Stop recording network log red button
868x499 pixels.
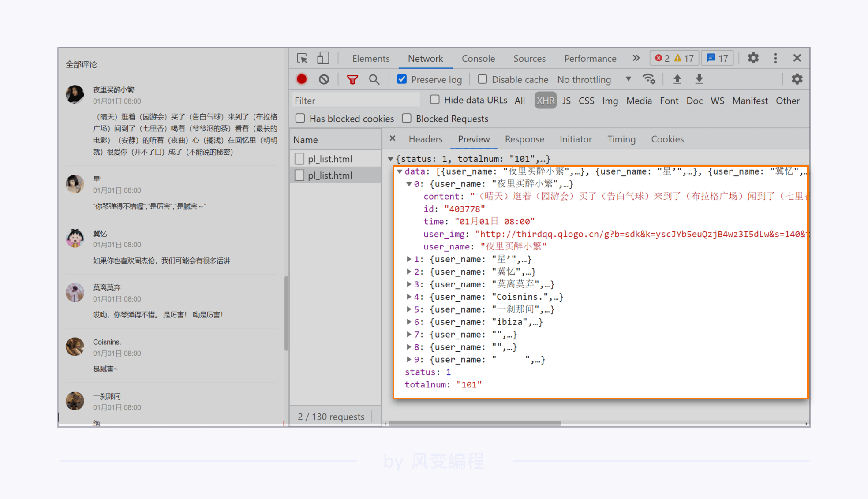coord(302,79)
